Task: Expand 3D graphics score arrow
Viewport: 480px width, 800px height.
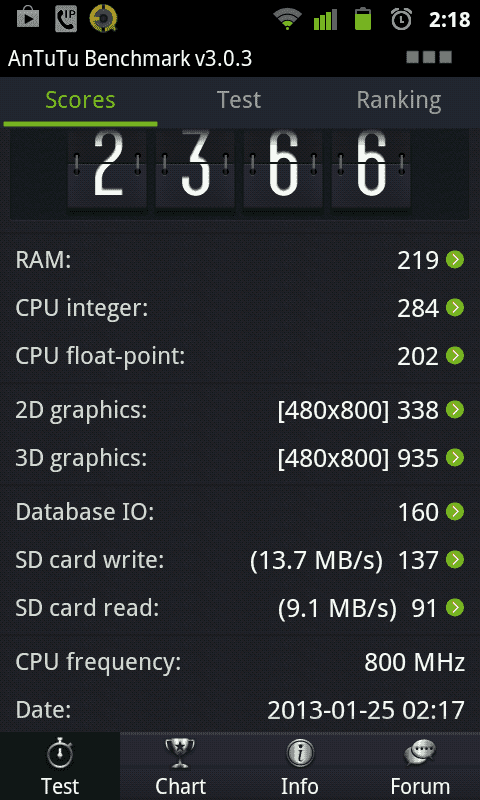Action: point(455,457)
